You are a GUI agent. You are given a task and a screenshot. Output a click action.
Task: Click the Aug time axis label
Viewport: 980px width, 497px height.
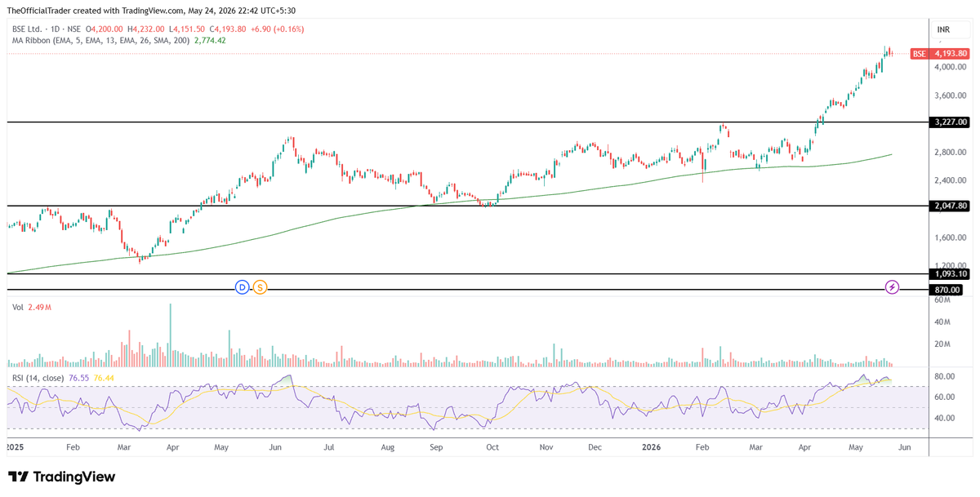click(x=387, y=447)
